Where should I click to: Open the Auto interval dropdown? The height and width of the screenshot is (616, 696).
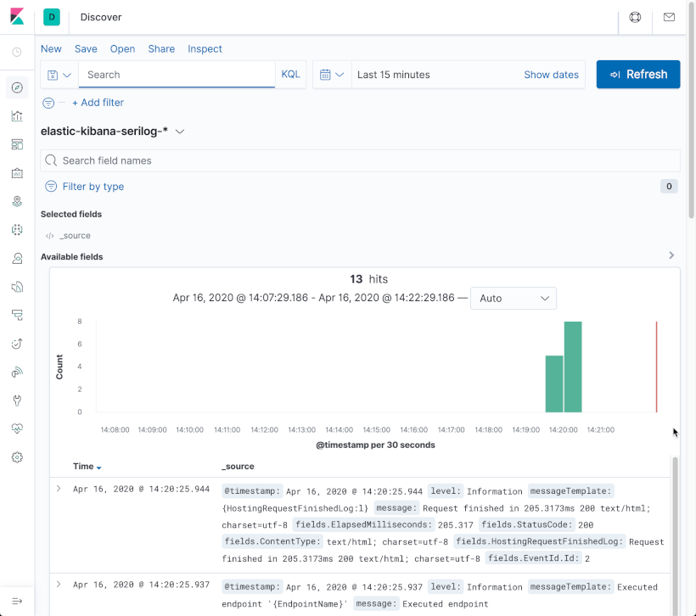(x=514, y=298)
